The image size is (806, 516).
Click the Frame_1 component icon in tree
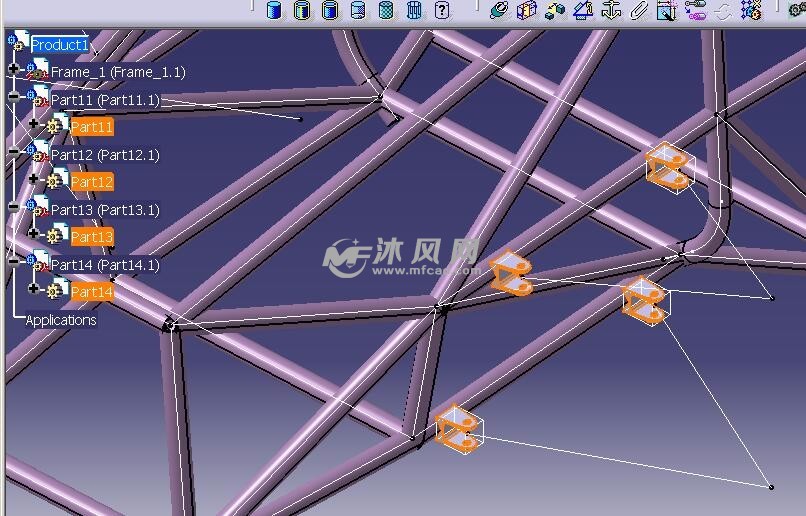(x=38, y=69)
